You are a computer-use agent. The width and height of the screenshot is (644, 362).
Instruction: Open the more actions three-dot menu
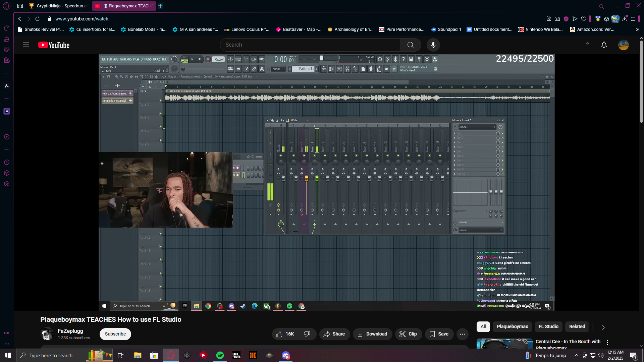click(462, 334)
